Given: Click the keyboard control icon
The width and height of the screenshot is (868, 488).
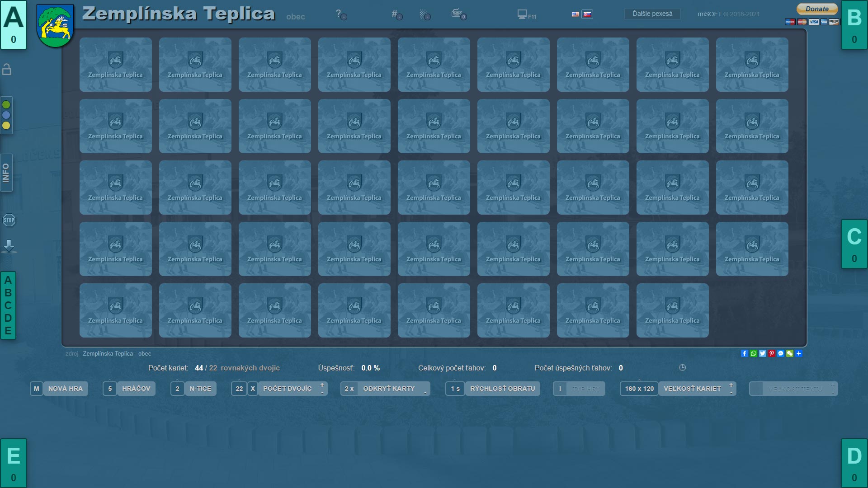Looking at the screenshot, I should pos(458,14).
